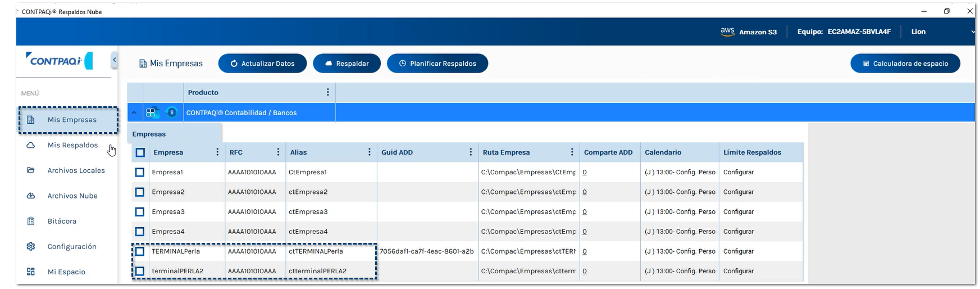Click Planificar Respaldos button
Screen dimensions: 980x289
[x=437, y=64]
